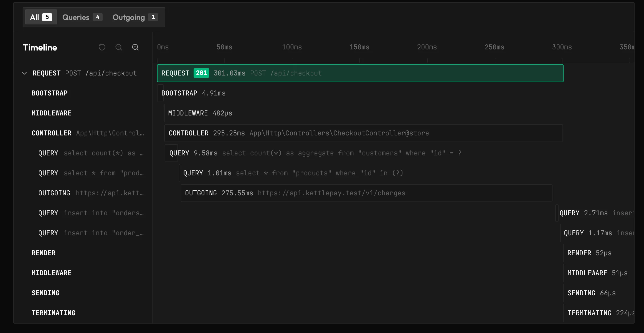The width and height of the screenshot is (644, 333).
Task: Click the QUERY select count(*) row
Action: [x=83, y=153]
